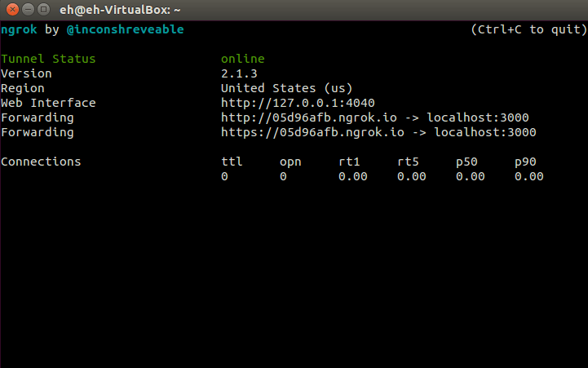Viewport: 588px width, 368px height.
Task: Click the p90 column header
Action: [x=525, y=162]
